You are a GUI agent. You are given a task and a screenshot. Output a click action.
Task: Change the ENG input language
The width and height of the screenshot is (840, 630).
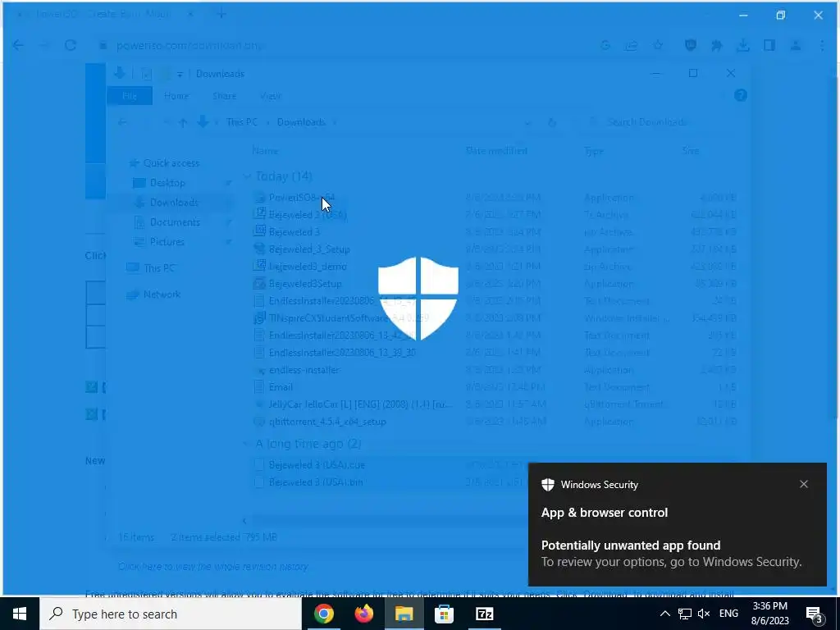coord(728,614)
